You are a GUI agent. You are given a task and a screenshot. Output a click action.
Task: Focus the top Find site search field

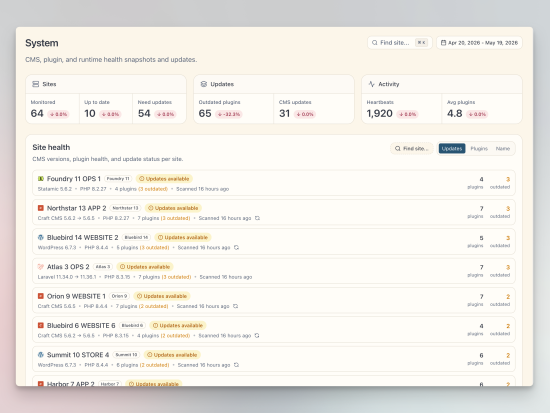click(x=400, y=42)
